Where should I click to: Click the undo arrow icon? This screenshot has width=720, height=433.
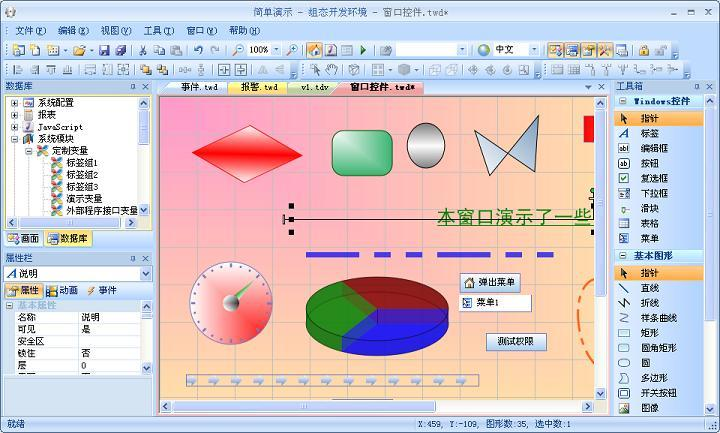pyautogui.click(x=198, y=50)
